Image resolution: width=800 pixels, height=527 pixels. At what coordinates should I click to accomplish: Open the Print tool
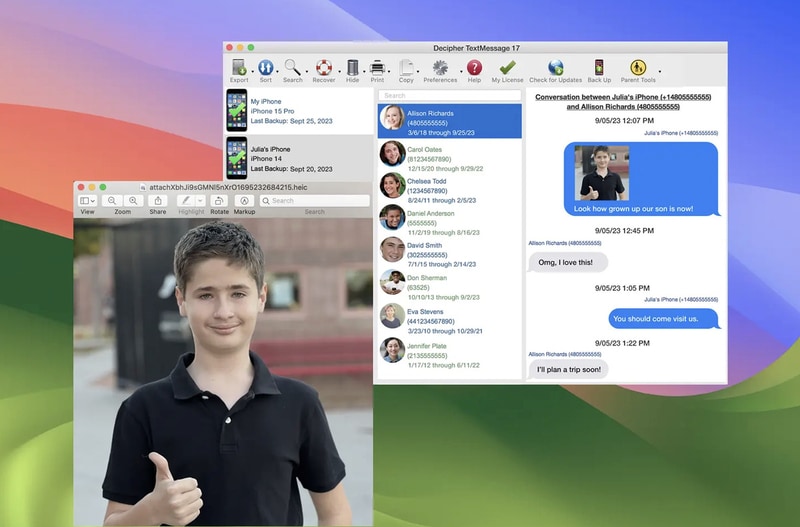(377, 67)
